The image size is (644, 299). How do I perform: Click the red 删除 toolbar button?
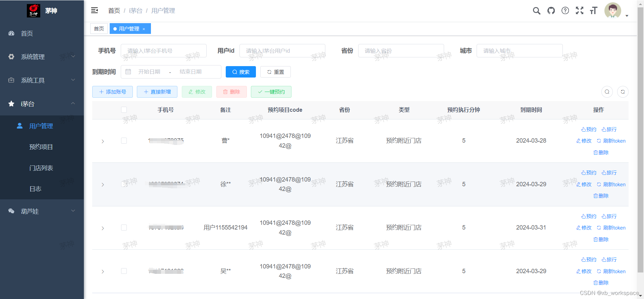(231, 92)
